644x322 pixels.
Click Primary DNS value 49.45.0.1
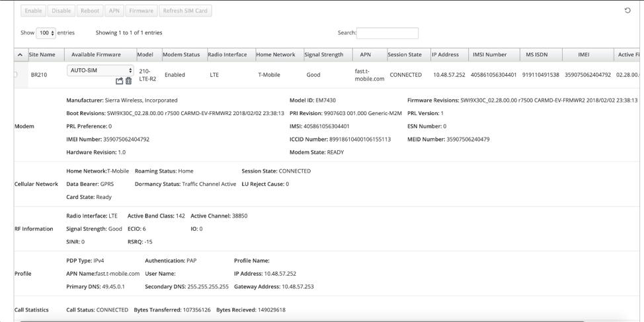113,287
